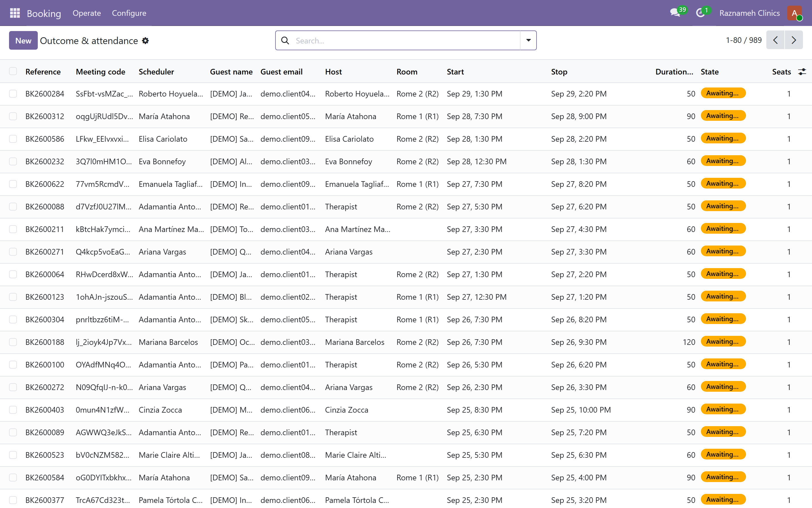This screenshot has width=812, height=508.
Task: Check the row BK2600284 checkbox
Action: click(13, 94)
